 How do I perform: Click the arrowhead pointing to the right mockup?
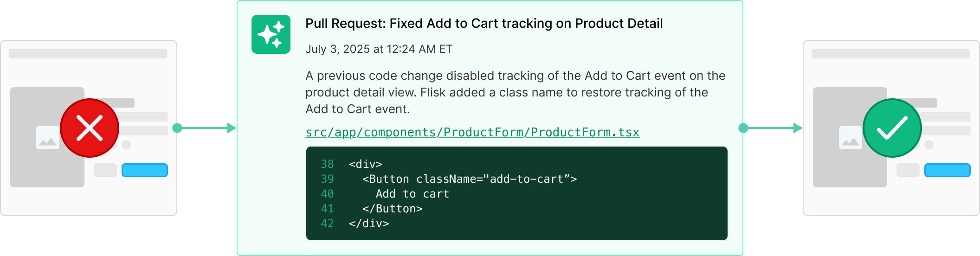click(x=798, y=128)
